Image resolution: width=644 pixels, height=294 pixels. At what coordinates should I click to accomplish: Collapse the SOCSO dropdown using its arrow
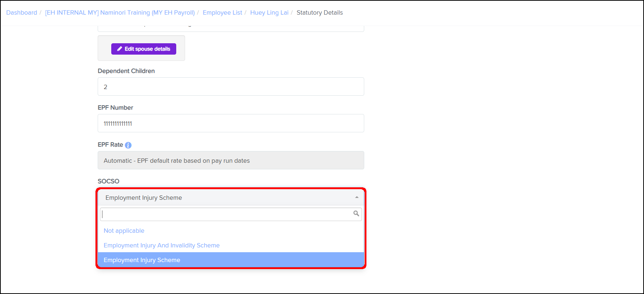pyautogui.click(x=357, y=198)
